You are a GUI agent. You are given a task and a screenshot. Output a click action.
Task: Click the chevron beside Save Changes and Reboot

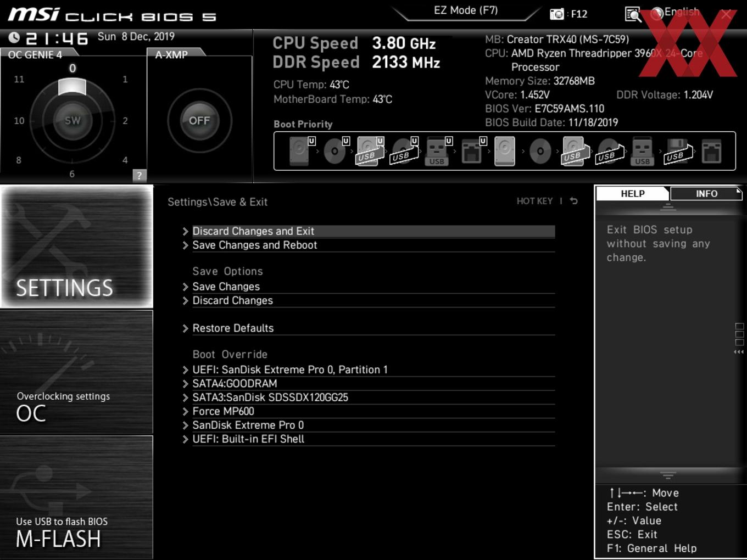pos(186,245)
